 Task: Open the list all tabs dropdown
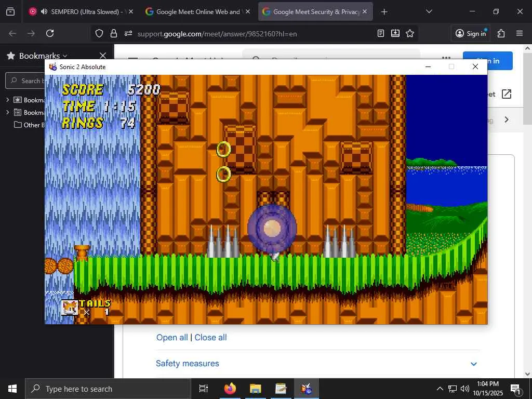pyautogui.click(x=429, y=11)
